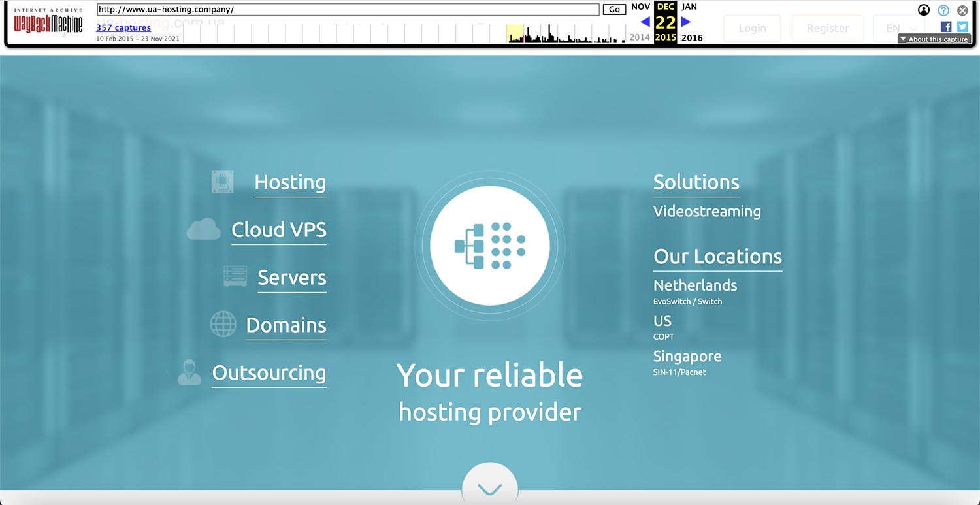Image resolution: width=980 pixels, height=505 pixels.
Task: Select the 2014 year link
Action: click(x=640, y=37)
